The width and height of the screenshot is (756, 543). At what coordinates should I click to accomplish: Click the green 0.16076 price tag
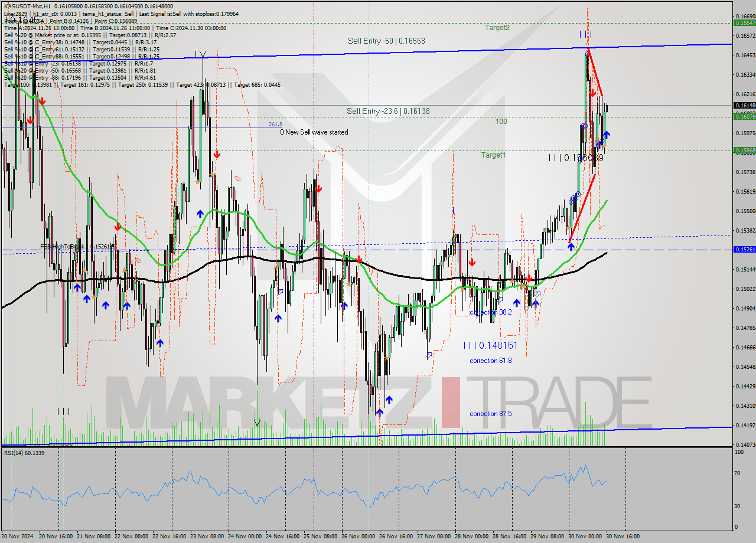click(x=744, y=116)
